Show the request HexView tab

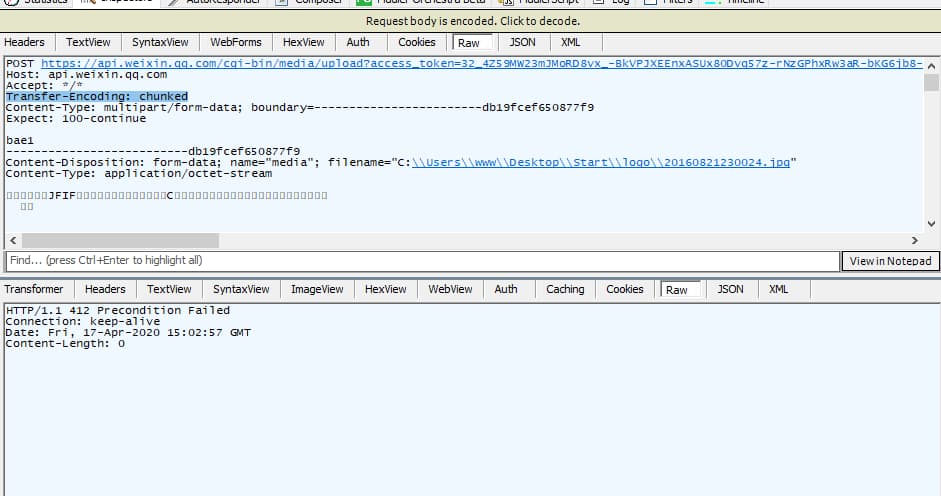point(304,42)
